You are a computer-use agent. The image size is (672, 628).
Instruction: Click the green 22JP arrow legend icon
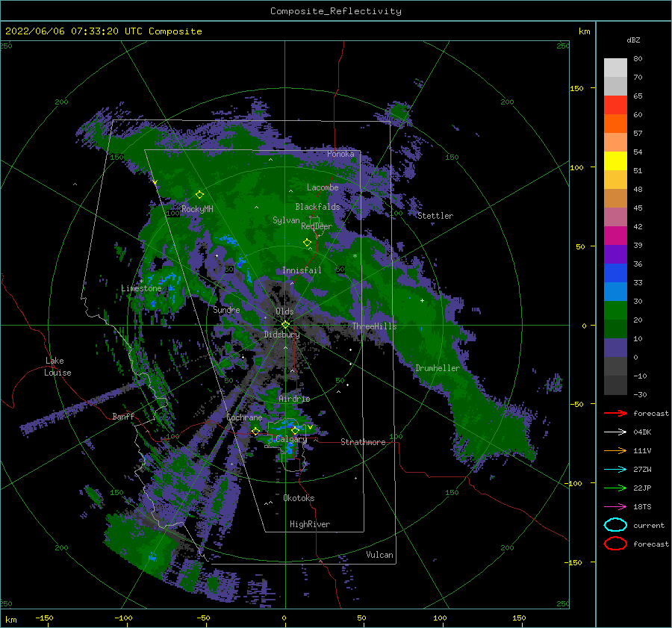[615, 488]
